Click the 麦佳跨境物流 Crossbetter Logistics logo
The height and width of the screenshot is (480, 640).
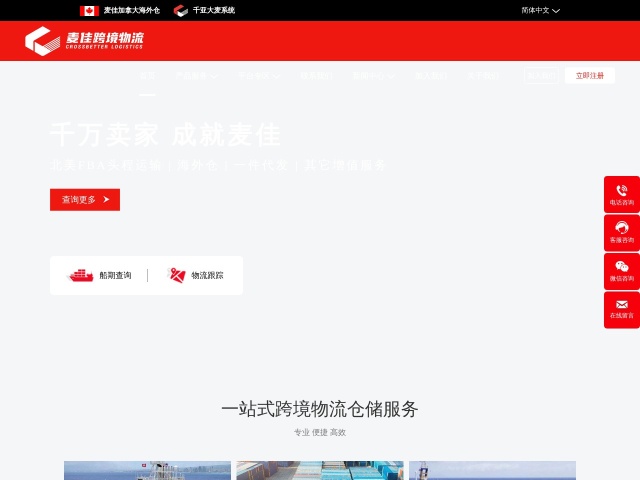point(84,41)
